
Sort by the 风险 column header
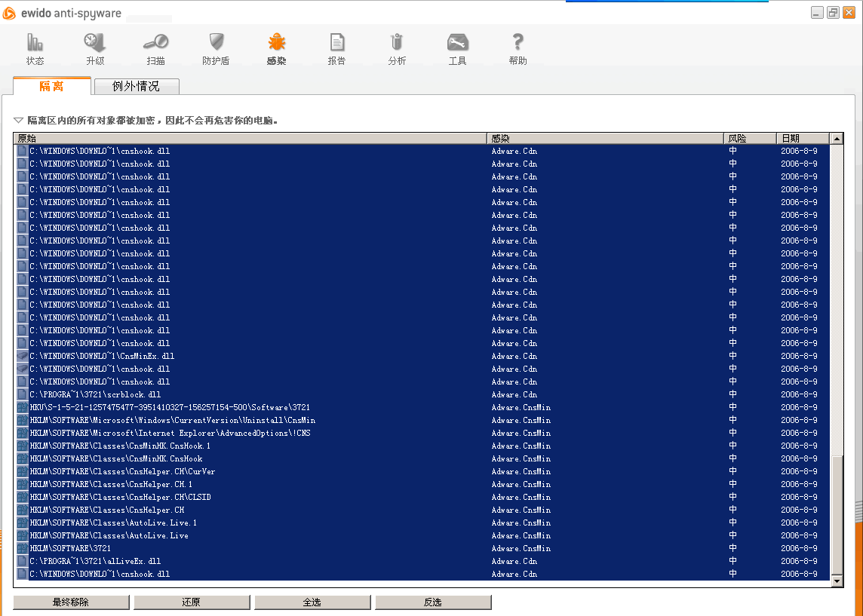pos(750,138)
